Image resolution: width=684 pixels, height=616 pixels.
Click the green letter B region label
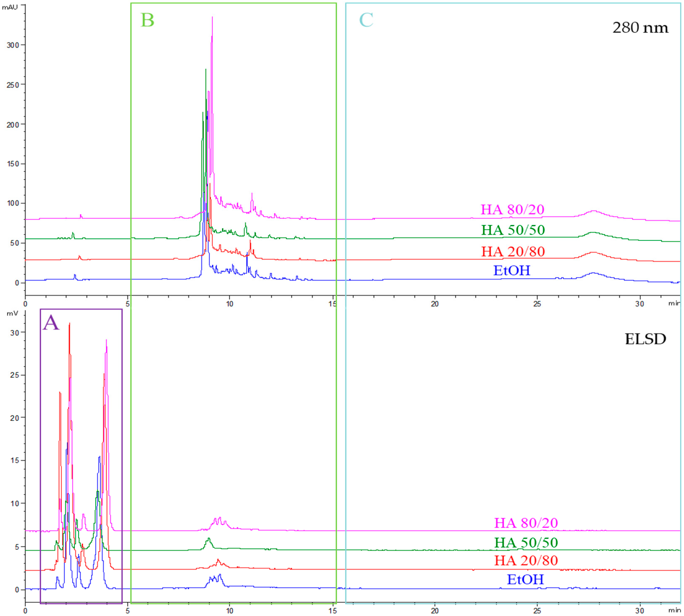tap(148, 20)
